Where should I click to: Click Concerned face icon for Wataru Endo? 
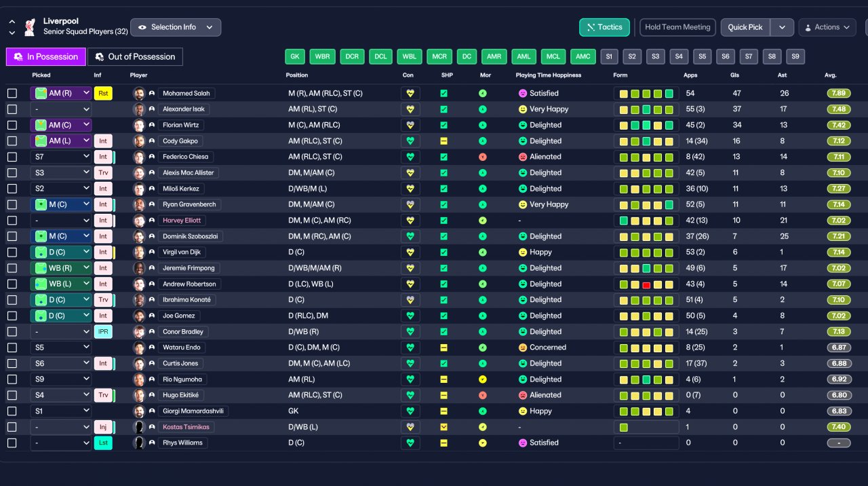(x=523, y=348)
